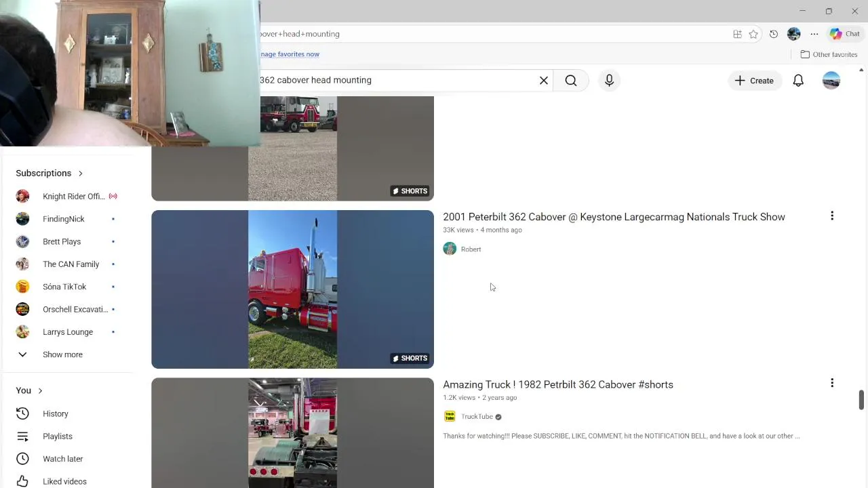Open Amazing Truck 1982 Petrbilt video title

tap(558, 384)
